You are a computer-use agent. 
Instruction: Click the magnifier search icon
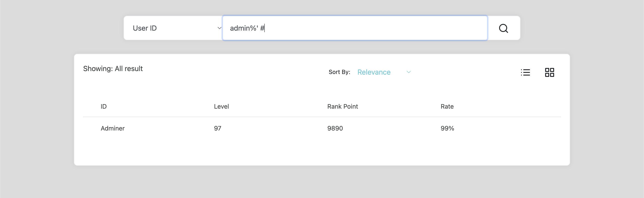point(504,28)
